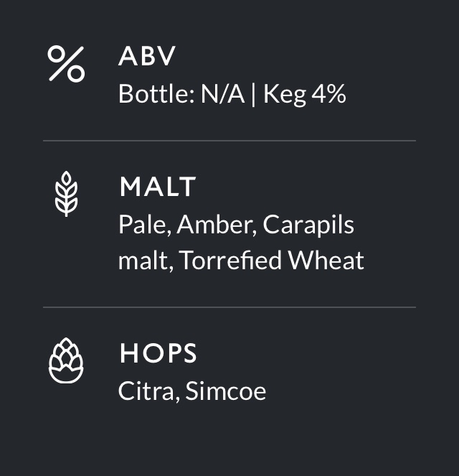459x476 pixels.
Task: Click the hop cone icon beside HOPS
Action: click(x=66, y=360)
